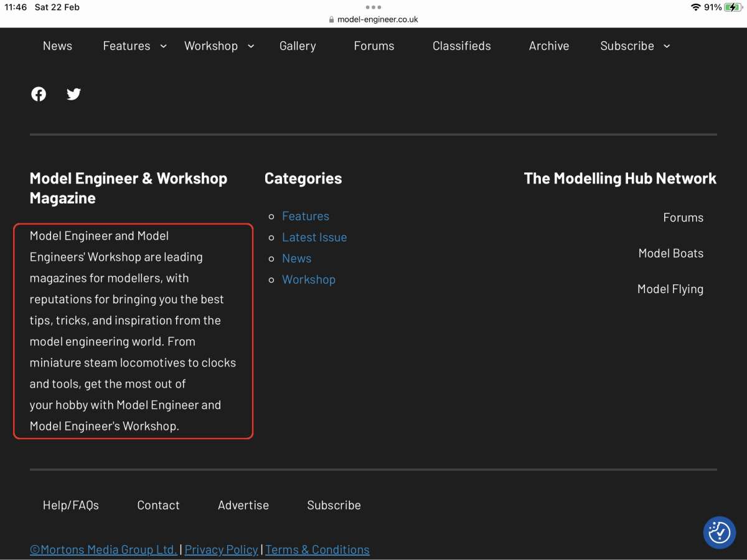This screenshot has width=747, height=560.
Task: Open the Subscribe footer link
Action: (x=334, y=505)
